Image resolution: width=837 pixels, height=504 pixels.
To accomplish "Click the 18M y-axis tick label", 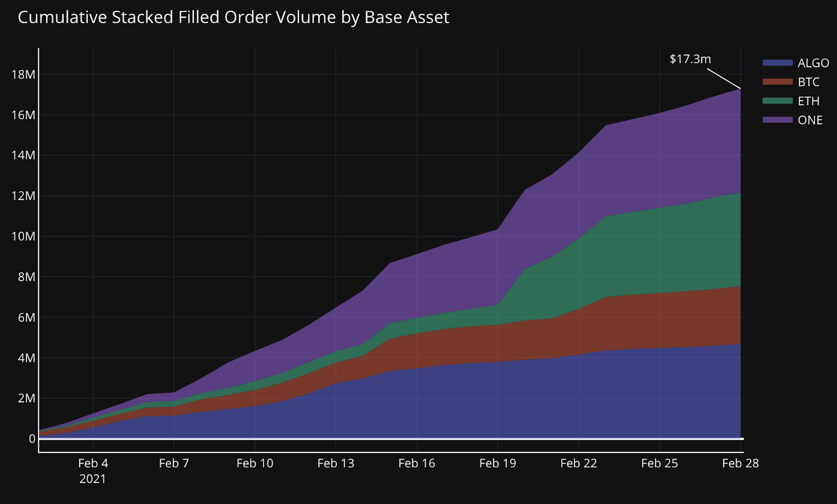I will click(23, 74).
